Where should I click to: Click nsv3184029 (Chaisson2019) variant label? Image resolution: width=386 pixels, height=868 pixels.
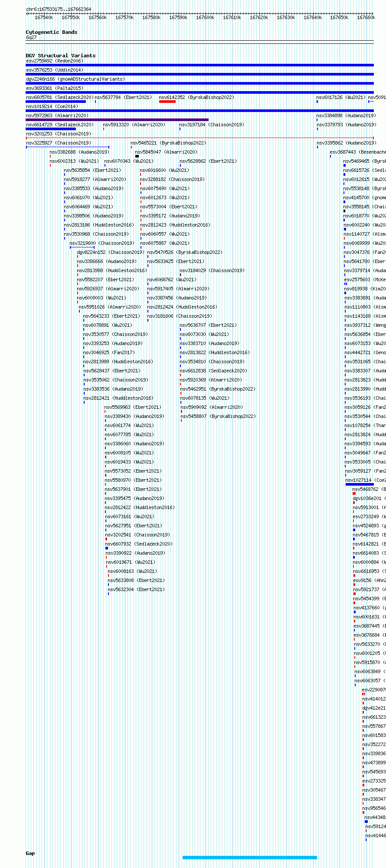tap(212, 270)
